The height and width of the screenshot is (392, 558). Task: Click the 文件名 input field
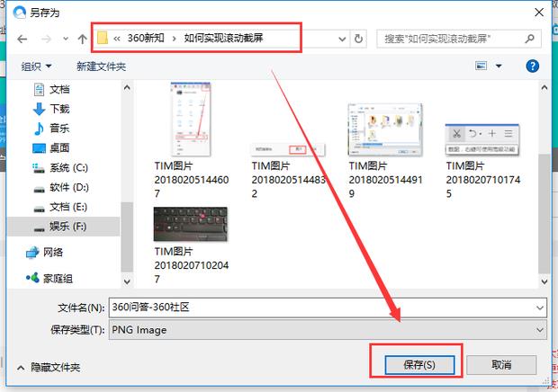pyautogui.click(x=315, y=307)
